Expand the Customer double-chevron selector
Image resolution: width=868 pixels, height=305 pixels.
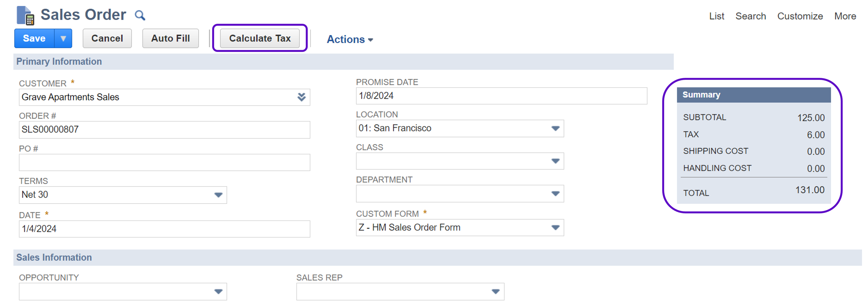[x=301, y=97]
